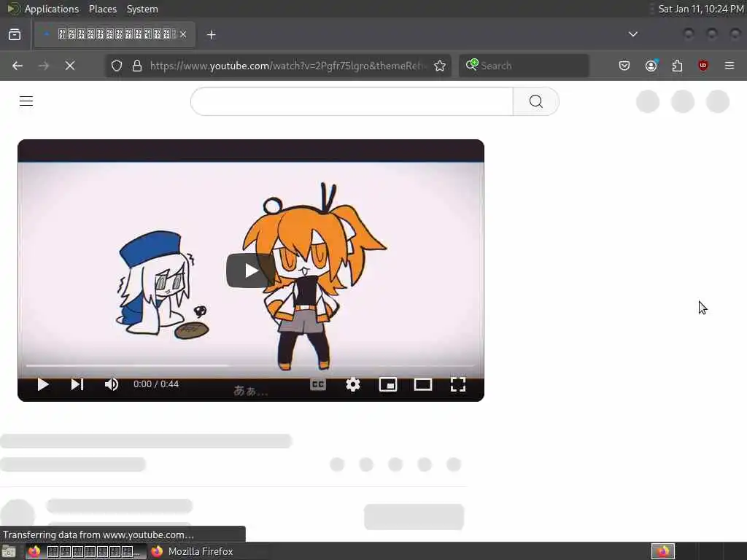Skip to the next video
The width and height of the screenshot is (747, 560).
[77, 384]
